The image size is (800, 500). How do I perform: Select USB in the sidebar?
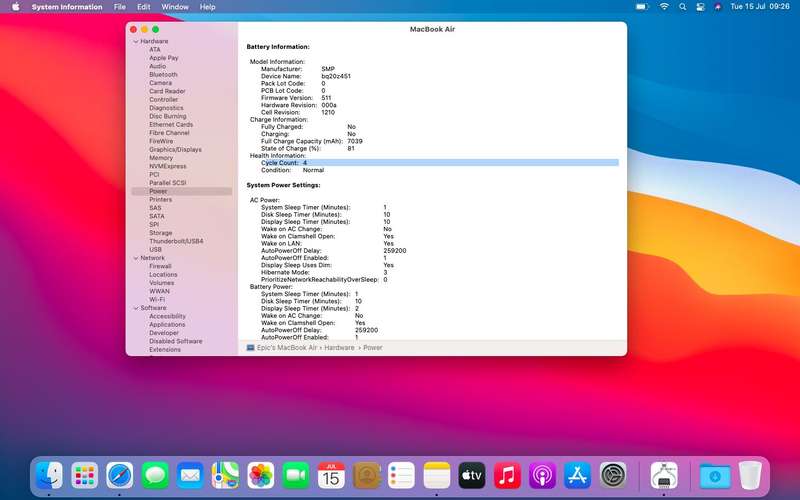(x=155, y=249)
